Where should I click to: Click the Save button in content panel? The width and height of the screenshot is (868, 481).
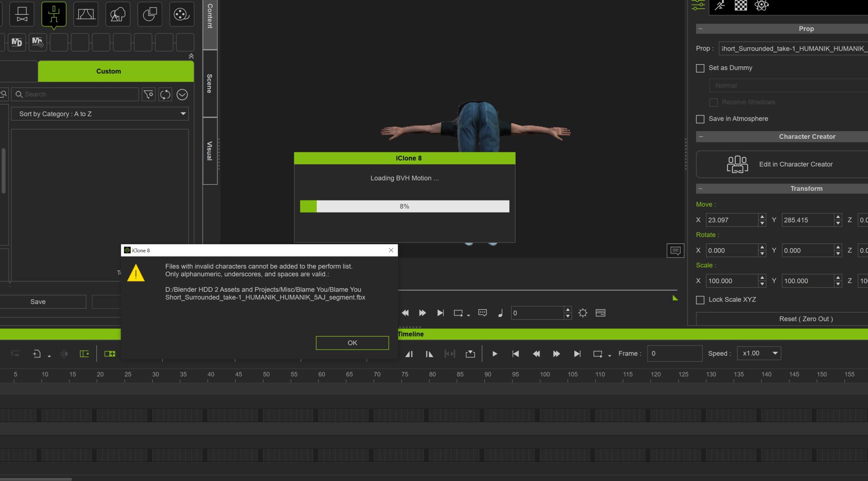click(38, 301)
